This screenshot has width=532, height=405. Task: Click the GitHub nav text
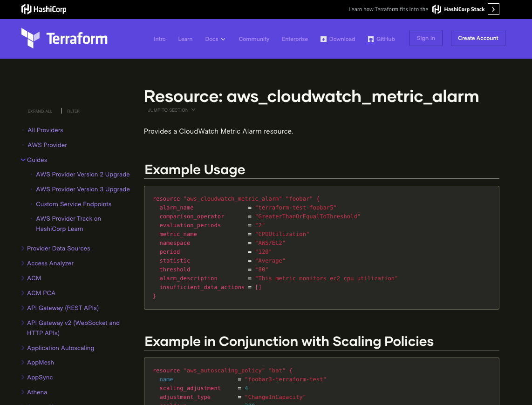[x=385, y=39]
